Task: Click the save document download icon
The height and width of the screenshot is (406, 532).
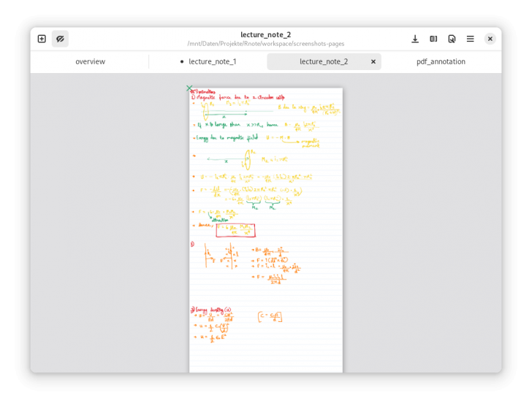Action: pyautogui.click(x=414, y=39)
